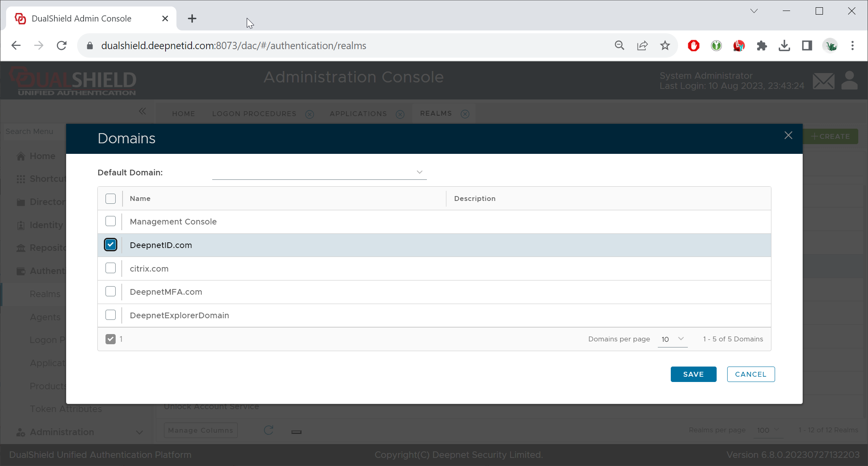Open Chrome three-dot menu
Screen dimensions: 868x466
[852, 45]
